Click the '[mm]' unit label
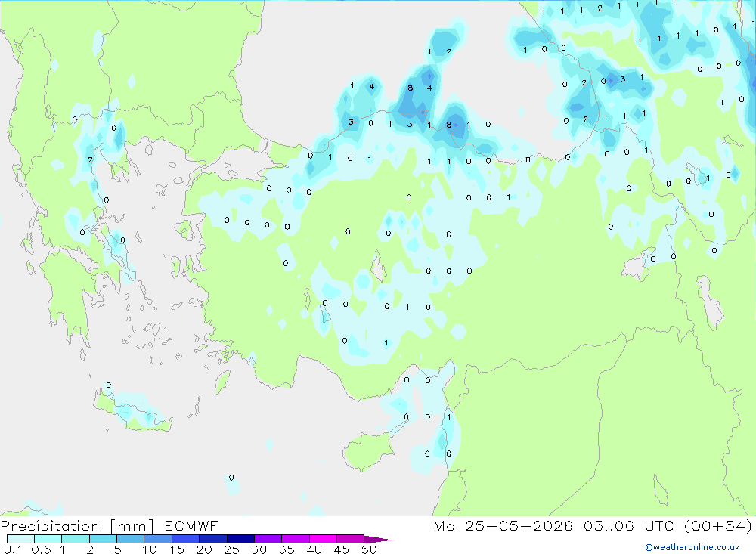Viewport: 756px width, 554px height. coord(132,526)
